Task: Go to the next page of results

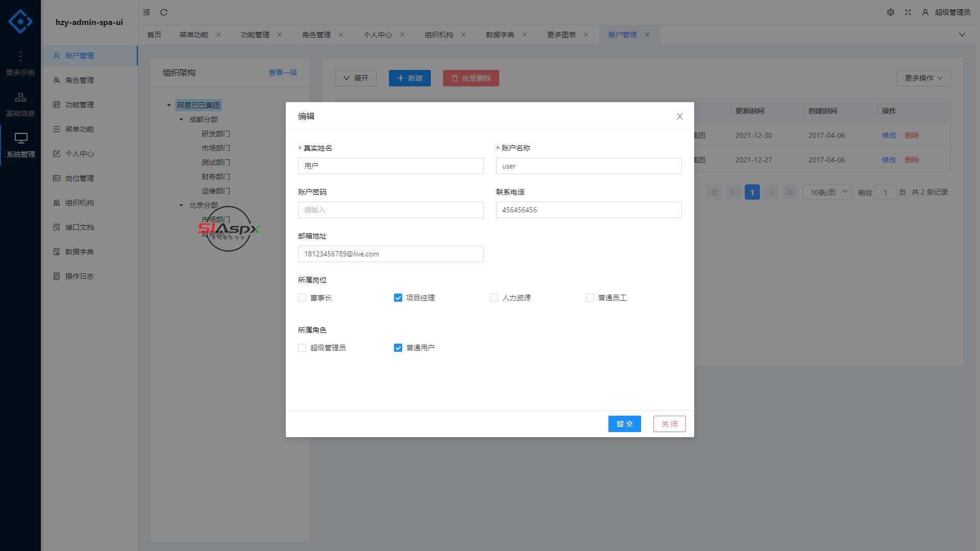Action: (771, 193)
